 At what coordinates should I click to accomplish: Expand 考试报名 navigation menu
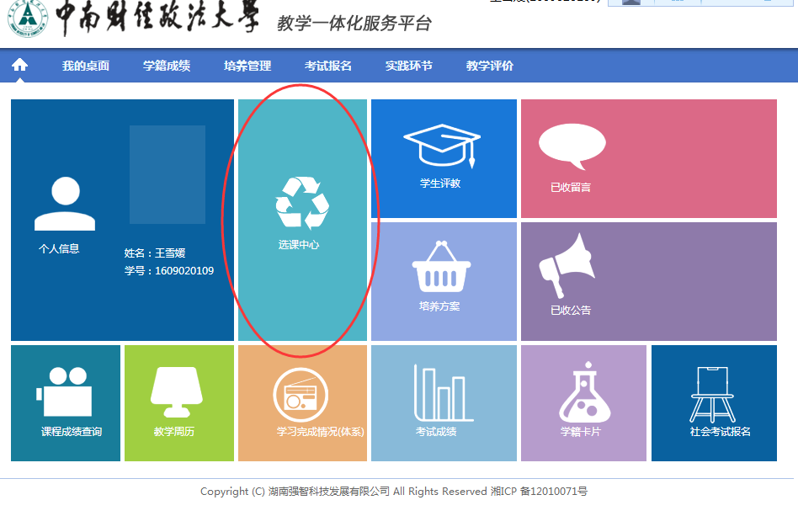pyautogui.click(x=328, y=66)
